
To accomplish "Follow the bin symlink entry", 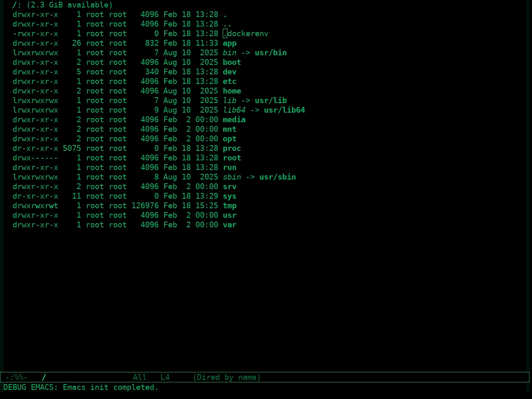I will click(229, 53).
